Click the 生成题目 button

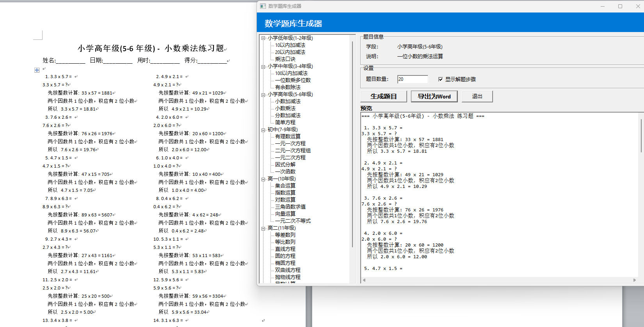pyautogui.click(x=383, y=96)
